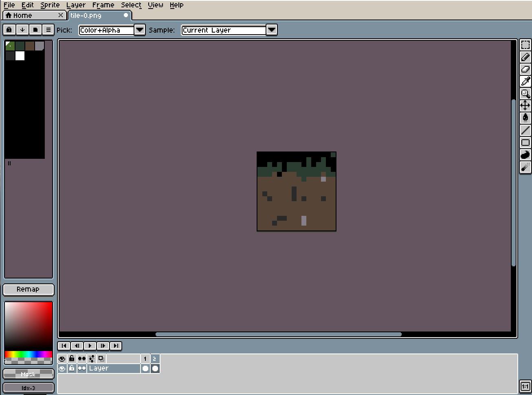Close the Home tab
532x395 pixels.
pyautogui.click(x=61, y=15)
